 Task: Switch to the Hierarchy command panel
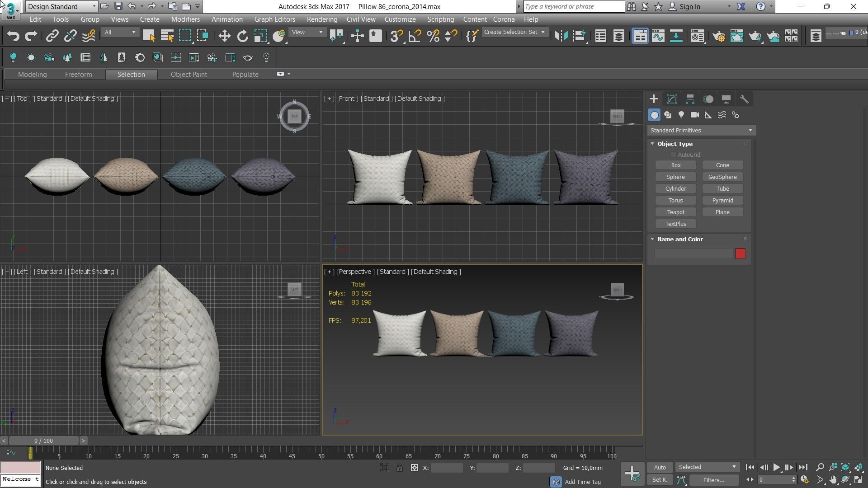(x=690, y=99)
